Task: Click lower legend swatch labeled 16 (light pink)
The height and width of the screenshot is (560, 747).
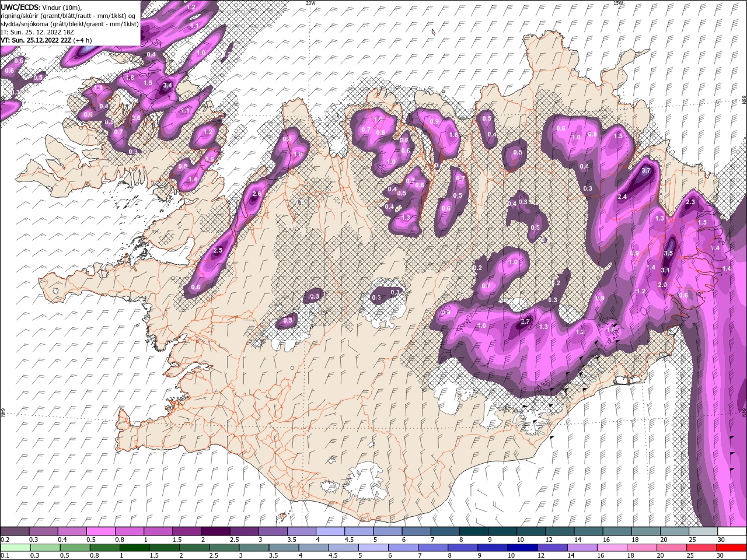Action: (612, 548)
